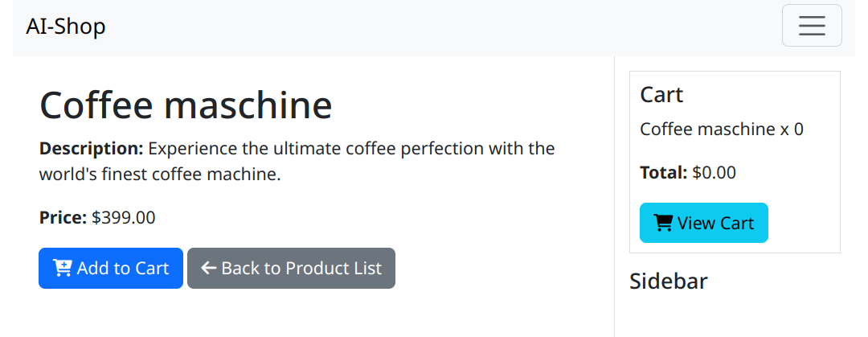Click the Add to Cart button
The height and width of the screenshot is (337, 868).
pos(111,269)
